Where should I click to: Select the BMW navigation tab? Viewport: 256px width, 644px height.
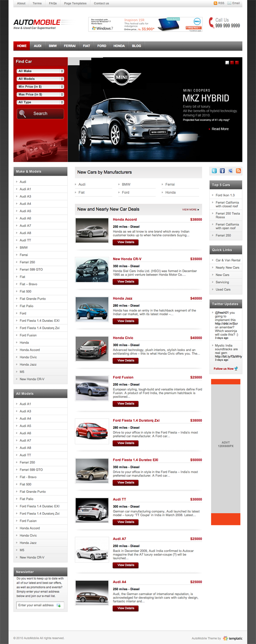(x=53, y=46)
